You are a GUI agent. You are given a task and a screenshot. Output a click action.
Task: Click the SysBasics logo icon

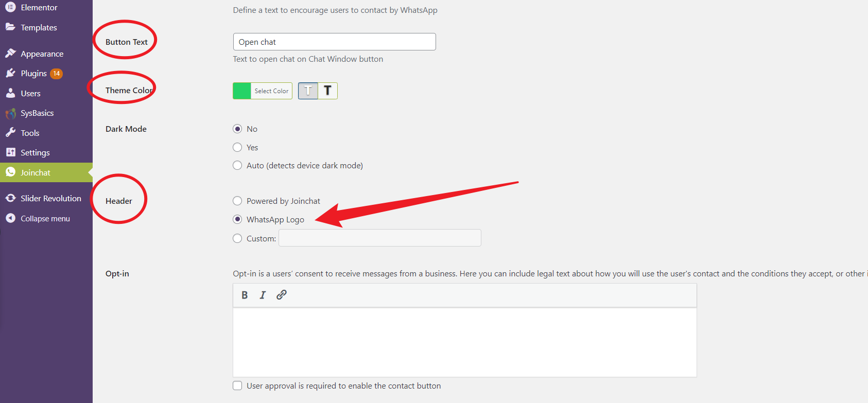(10, 113)
